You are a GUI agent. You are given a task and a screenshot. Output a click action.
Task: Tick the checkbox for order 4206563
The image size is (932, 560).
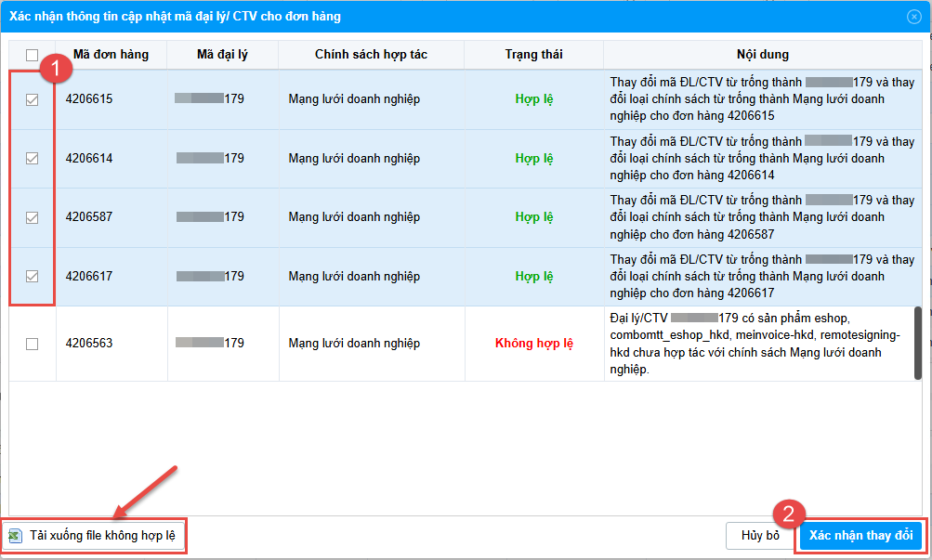(33, 344)
